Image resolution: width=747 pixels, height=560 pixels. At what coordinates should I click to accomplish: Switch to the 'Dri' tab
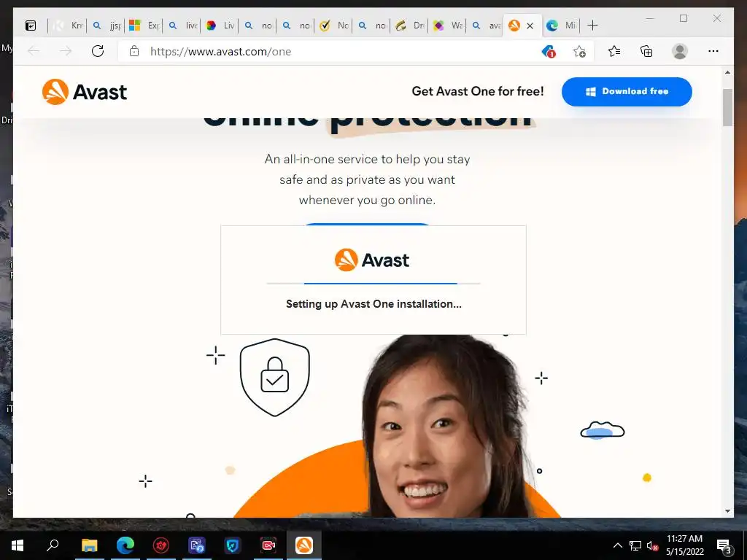[409, 26]
